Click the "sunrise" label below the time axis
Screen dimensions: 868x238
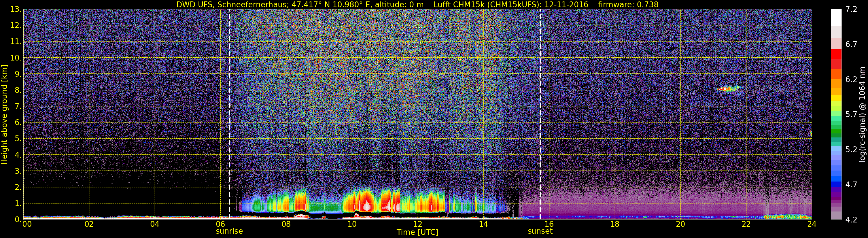point(229,231)
